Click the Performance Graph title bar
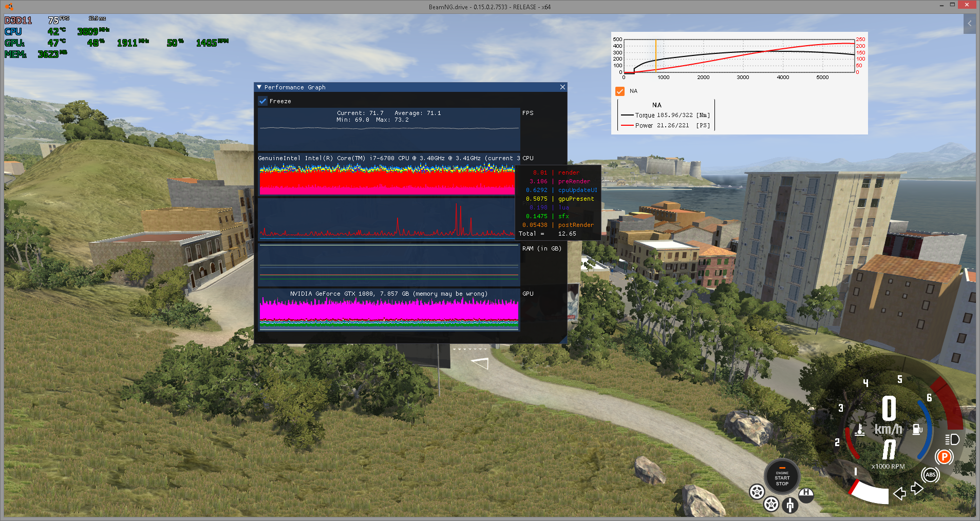This screenshot has width=980, height=521. (410, 87)
